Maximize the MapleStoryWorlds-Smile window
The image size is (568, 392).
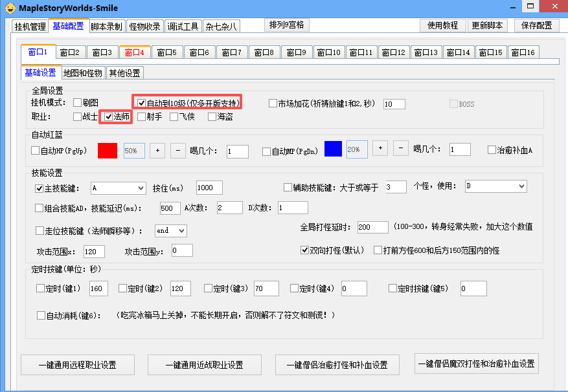tap(530, 6)
